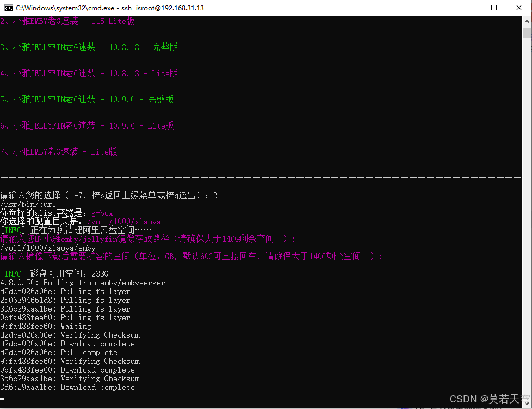Click the emby/jellyfin image path prompt line
This screenshot has height=409, width=532.
[x=148, y=239]
